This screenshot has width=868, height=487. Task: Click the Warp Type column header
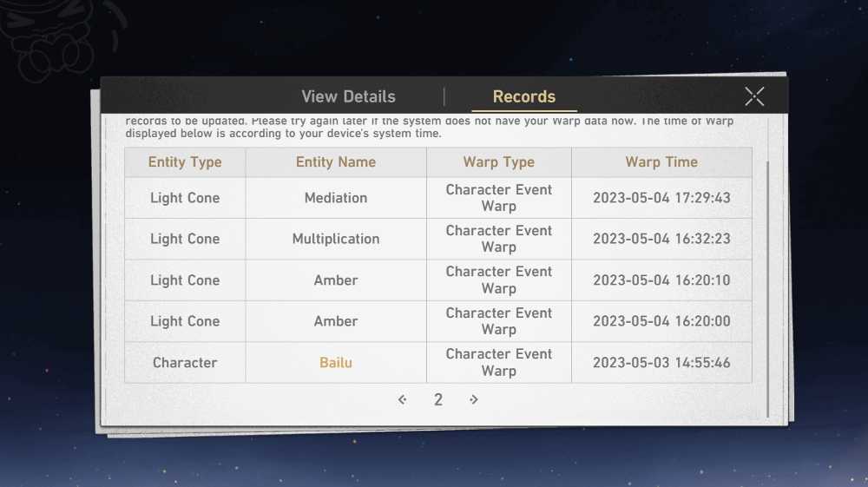point(499,162)
